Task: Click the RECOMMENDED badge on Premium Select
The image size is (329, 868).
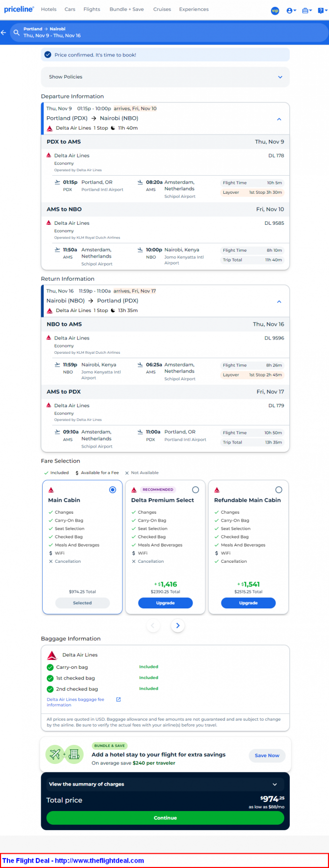Action: [x=158, y=490]
